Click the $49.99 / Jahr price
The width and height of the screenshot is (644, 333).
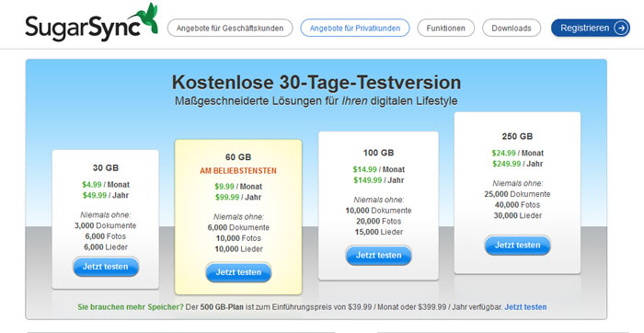(x=106, y=195)
